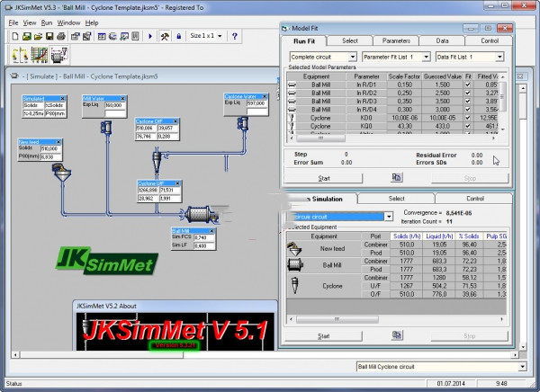Switch to Simulation Select tab
The width and height of the screenshot is (540, 392).
[396, 199]
